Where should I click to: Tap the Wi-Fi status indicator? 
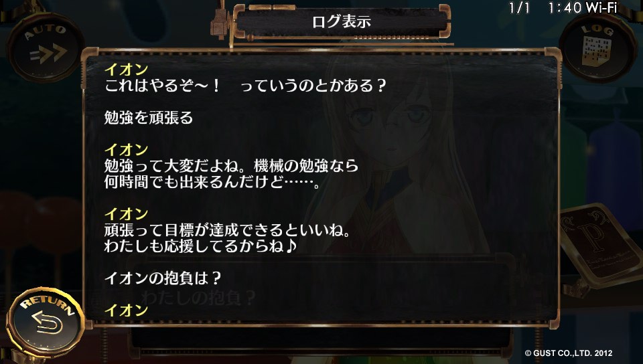tap(600, 7)
